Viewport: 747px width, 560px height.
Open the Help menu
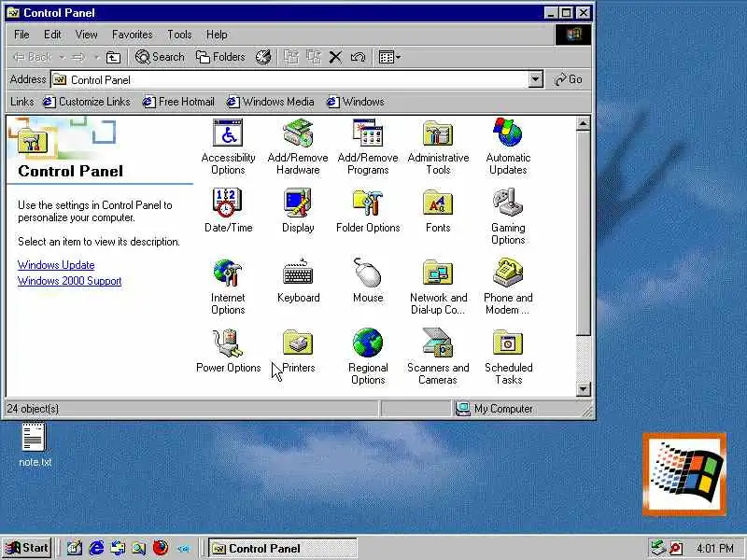[x=217, y=35]
